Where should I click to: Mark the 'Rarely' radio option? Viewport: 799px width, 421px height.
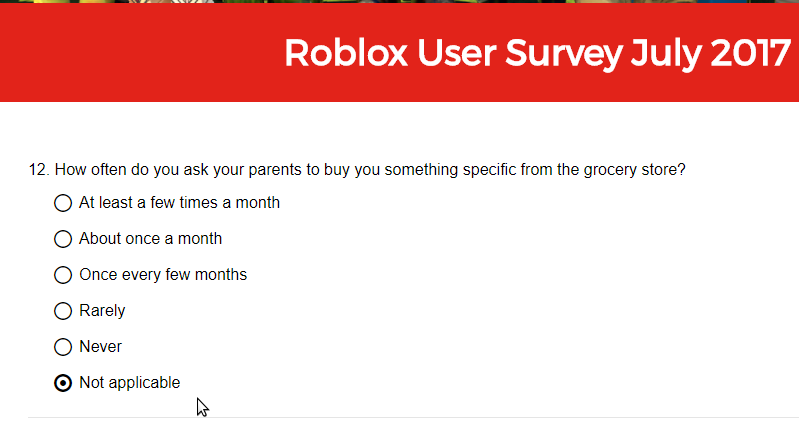point(63,311)
